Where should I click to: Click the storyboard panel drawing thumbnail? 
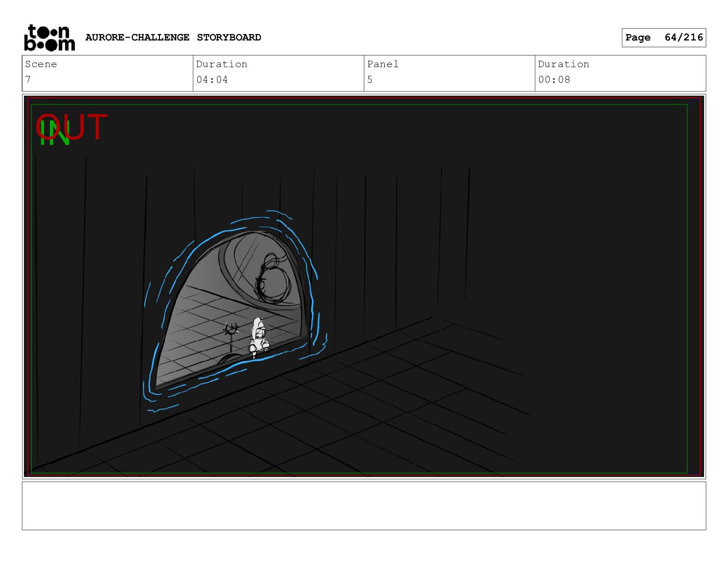tap(364, 286)
